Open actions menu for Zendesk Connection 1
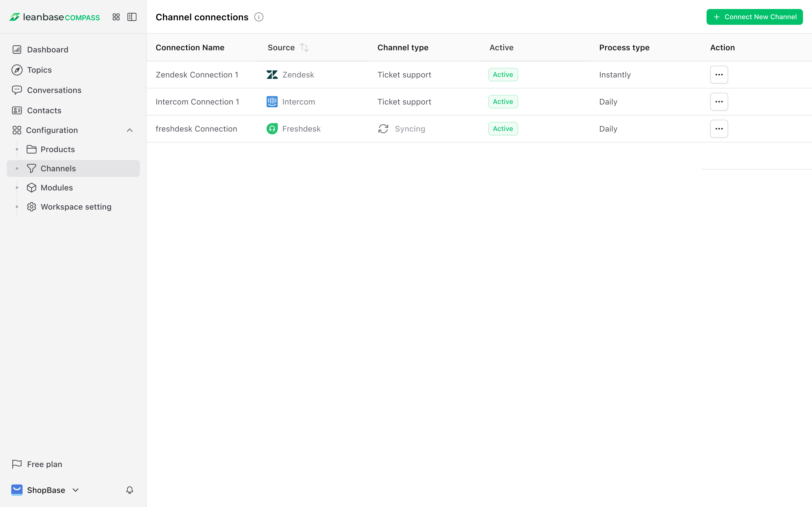This screenshot has width=812, height=507. pos(719,75)
